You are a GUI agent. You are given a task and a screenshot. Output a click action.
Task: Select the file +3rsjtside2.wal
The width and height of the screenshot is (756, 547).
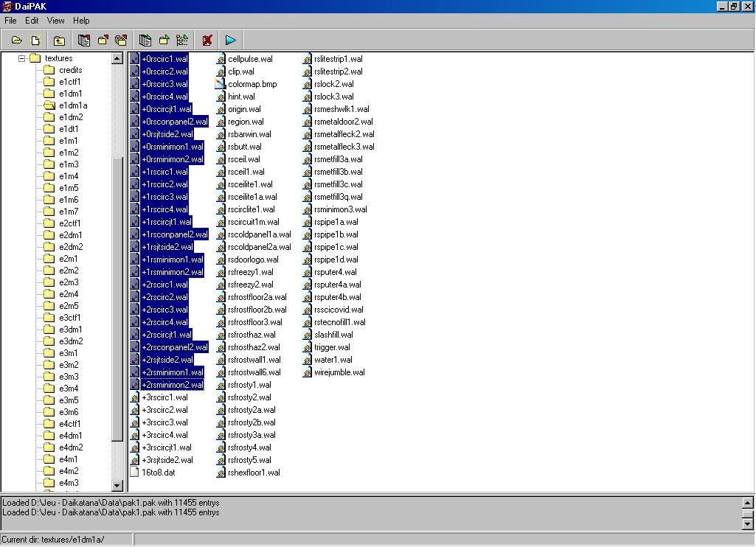point(167,460)
